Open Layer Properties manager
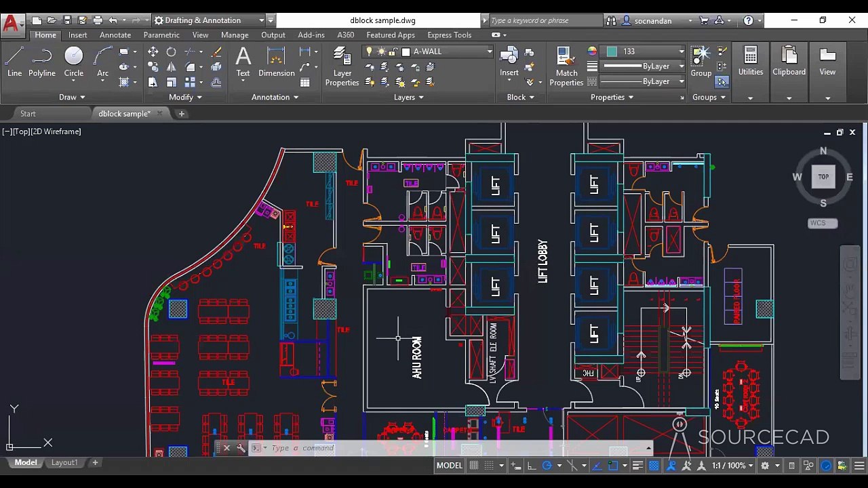The height and width of the screenshot is (488, 868). pos(342,66)
